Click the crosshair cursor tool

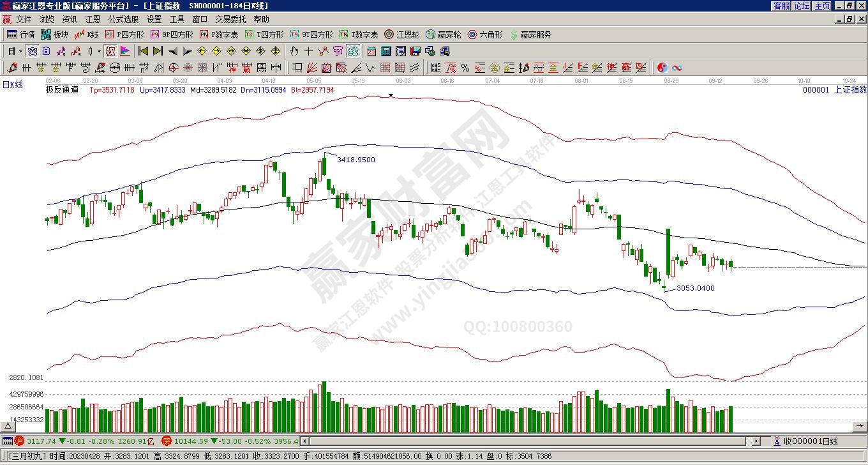pos(309,51)
